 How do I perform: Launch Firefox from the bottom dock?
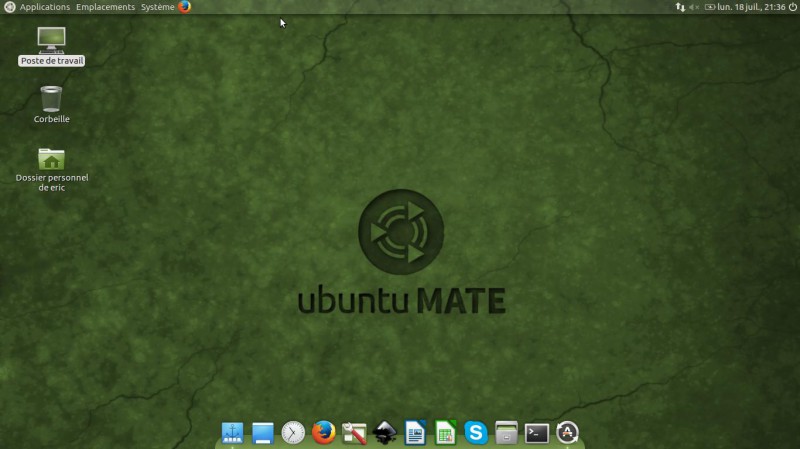tap(323, 433)
